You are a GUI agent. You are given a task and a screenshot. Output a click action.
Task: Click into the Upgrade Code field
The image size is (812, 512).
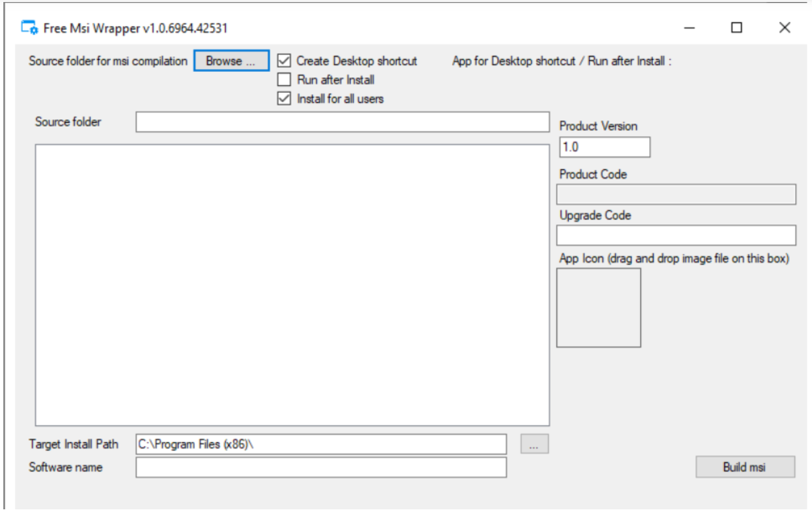point(676,235)
